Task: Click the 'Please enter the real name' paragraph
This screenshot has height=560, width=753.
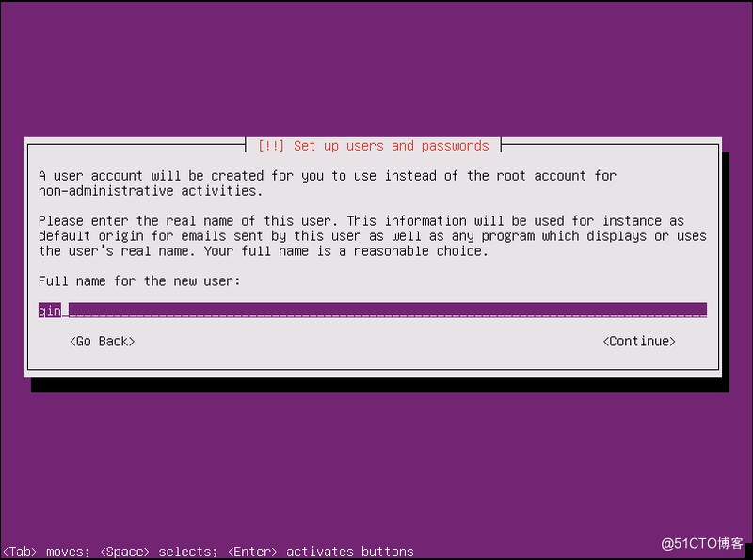Action: (x=372, y=236)
